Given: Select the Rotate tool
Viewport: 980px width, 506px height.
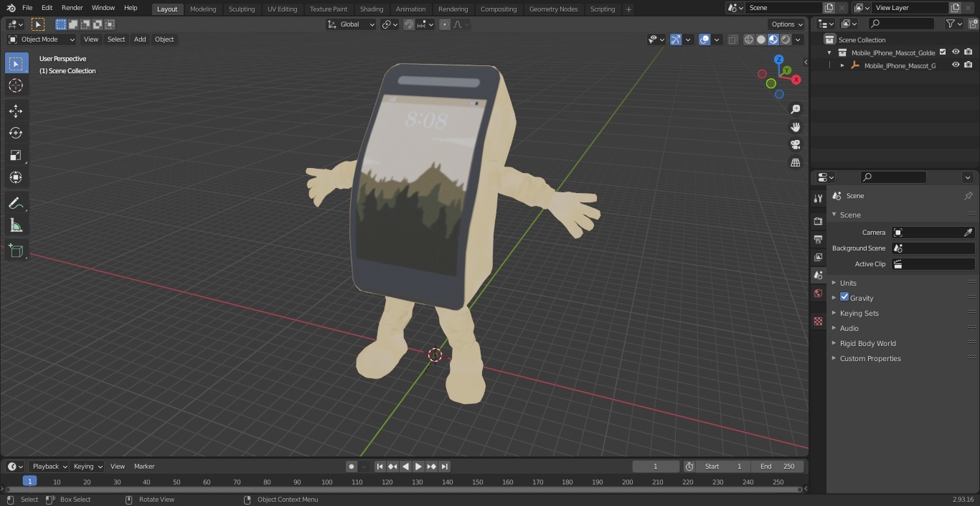Looking at the screenshot, I should (x=16, y=133).
